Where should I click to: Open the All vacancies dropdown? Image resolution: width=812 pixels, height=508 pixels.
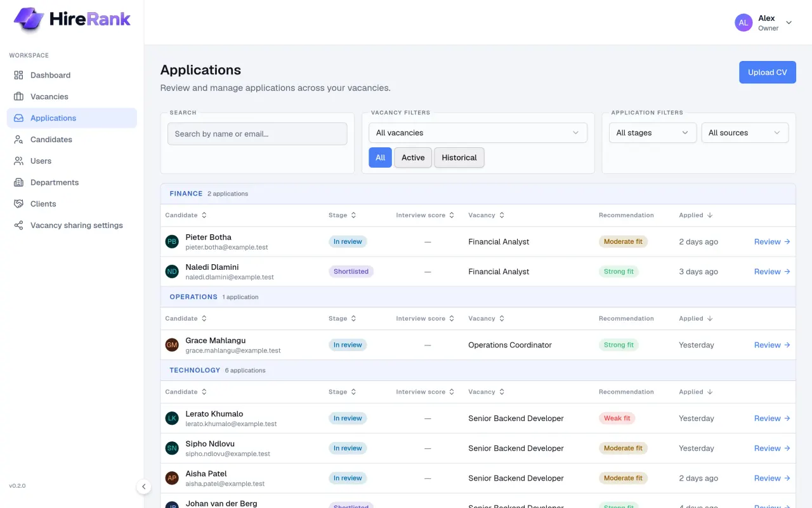[478, 133]
